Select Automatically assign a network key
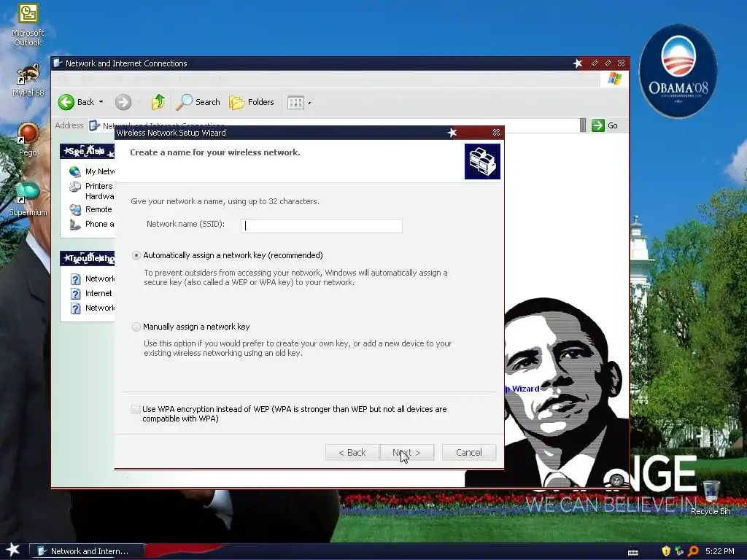The image size is (747, 560). click(136, 255)
